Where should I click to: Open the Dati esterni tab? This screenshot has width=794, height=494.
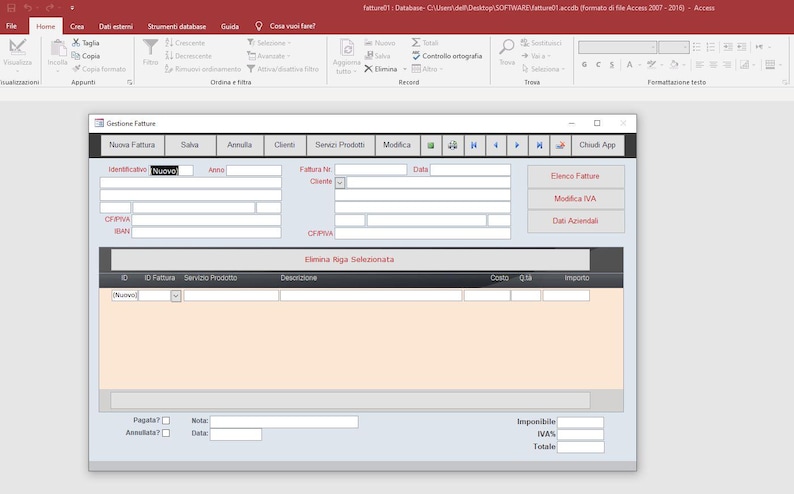point(115,26)
